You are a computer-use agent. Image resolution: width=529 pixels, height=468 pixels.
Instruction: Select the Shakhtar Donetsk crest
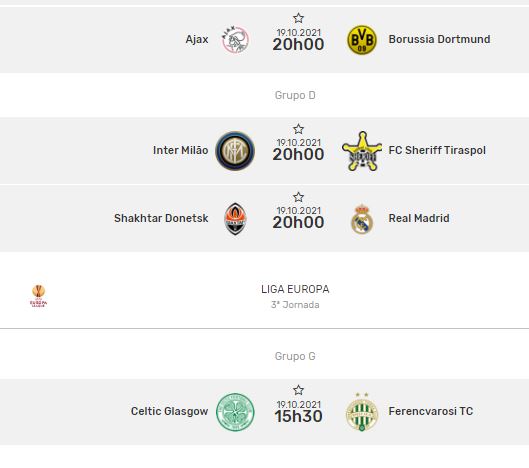[235, 219]
